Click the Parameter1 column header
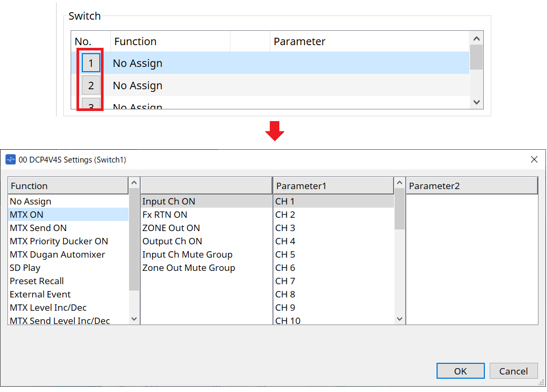This screenshot has height=392, width=547. (333, 186)
